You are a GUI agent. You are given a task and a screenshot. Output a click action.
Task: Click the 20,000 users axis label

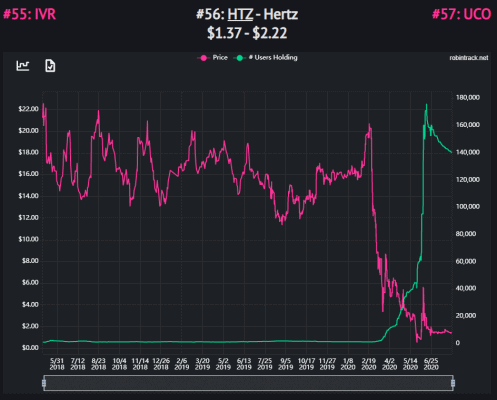[466, 316]
